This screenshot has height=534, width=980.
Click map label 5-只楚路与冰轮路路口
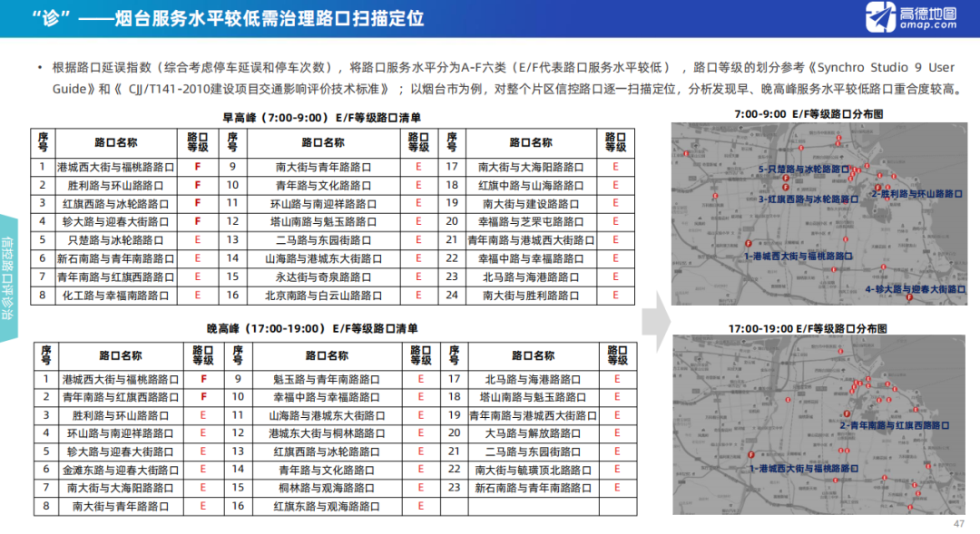(804, 170)
